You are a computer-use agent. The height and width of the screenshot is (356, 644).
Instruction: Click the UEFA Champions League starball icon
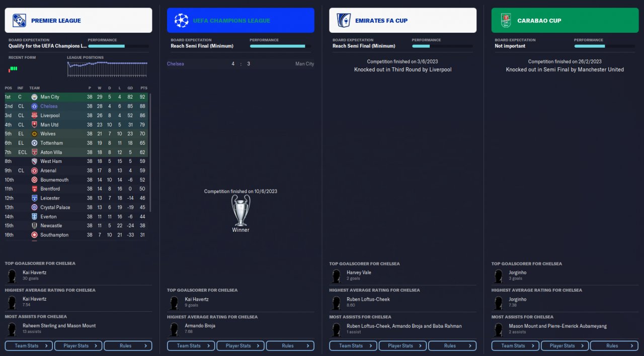click(181, 21)
